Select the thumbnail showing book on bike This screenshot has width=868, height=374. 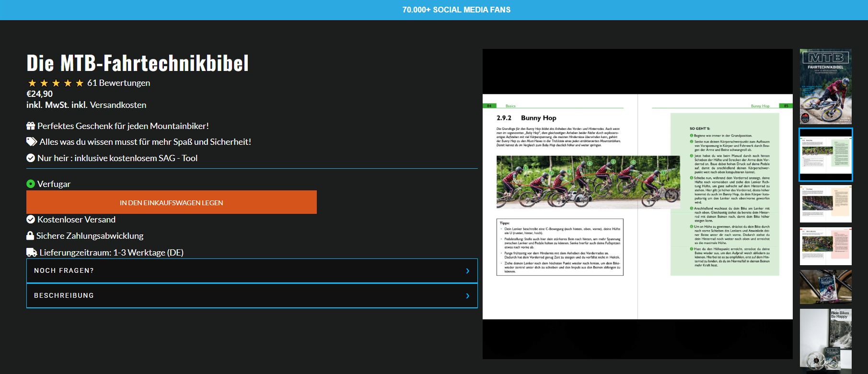coord(826,287)
